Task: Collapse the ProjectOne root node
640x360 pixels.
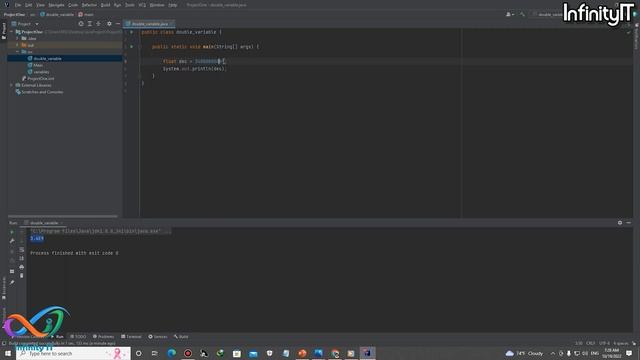Action: (x=12, y=32)
